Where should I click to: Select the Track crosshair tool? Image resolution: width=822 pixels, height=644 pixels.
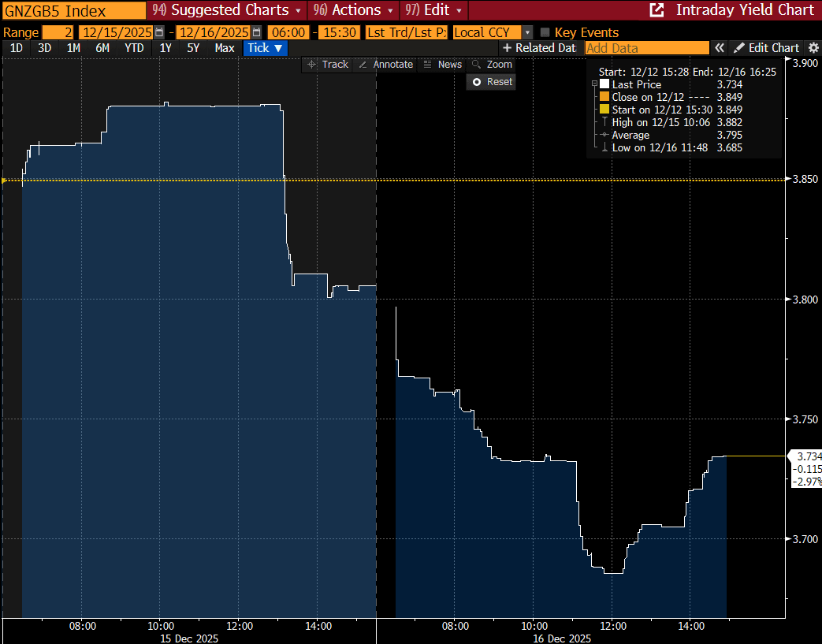(x=328, y=65)
